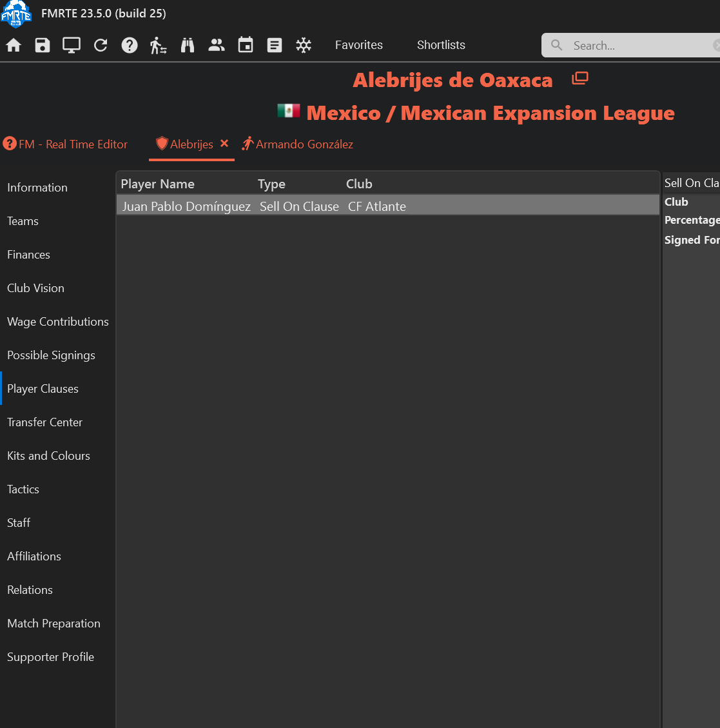
Task: Open Kits and Colours section
Action: click(x=49, y=455)
